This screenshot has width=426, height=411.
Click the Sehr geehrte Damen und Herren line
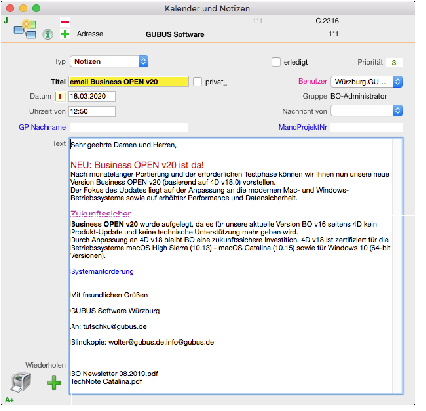tap(123, 145)
